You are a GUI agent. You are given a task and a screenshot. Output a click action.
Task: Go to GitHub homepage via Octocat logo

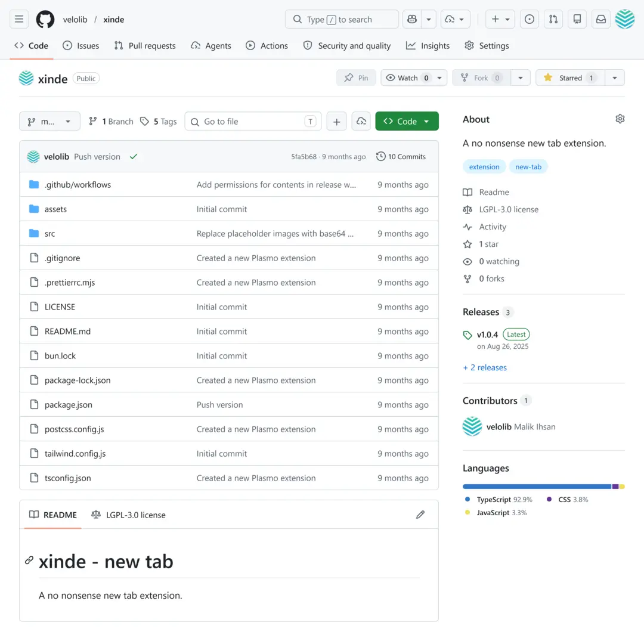(x=45, y=19)
